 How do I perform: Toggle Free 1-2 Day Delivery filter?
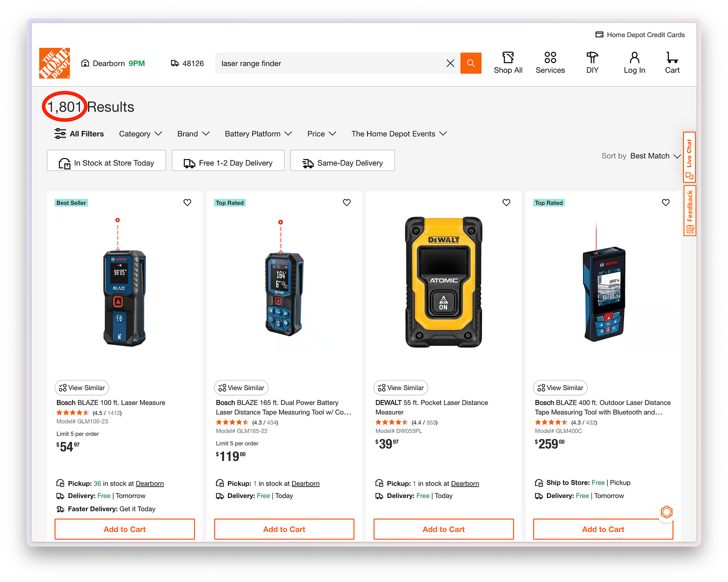228,160
